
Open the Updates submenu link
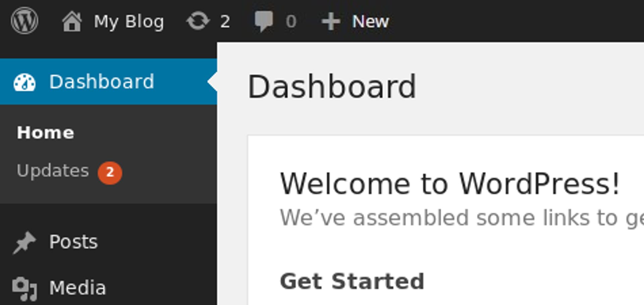tap(53, 171)
